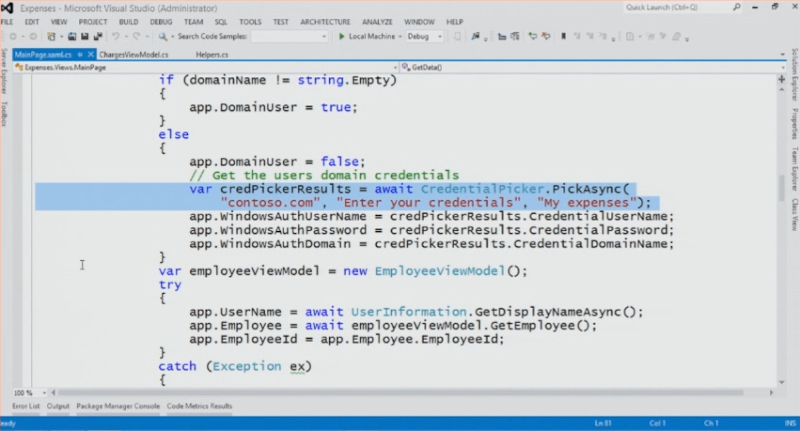
Task: Click the Save icon in toolbar
Action: click(x=85, y=36)
